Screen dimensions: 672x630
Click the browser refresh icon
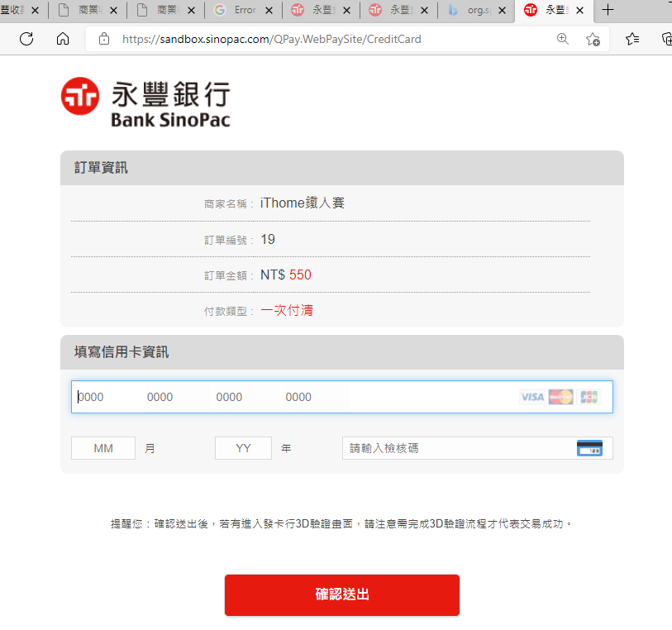(26, 39)
